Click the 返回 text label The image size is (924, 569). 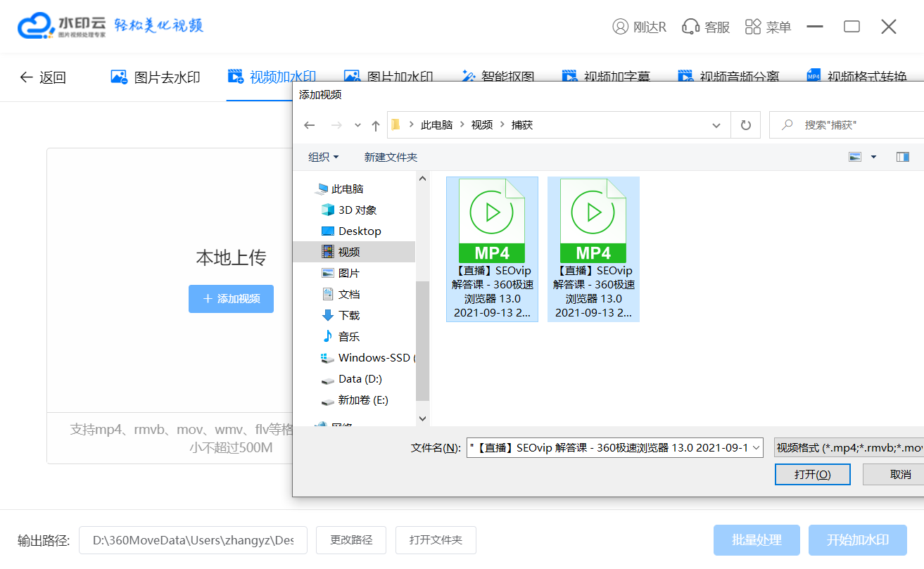53,77
